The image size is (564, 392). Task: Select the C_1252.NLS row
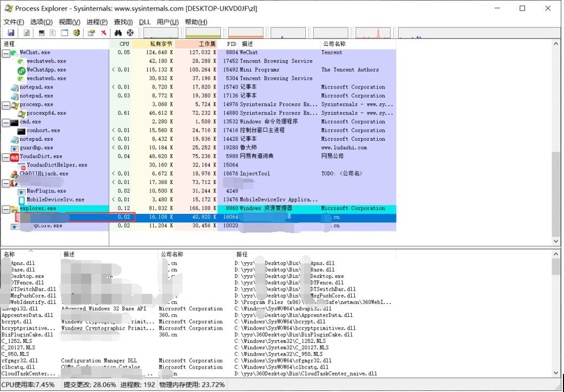click(x=198, y=341)
